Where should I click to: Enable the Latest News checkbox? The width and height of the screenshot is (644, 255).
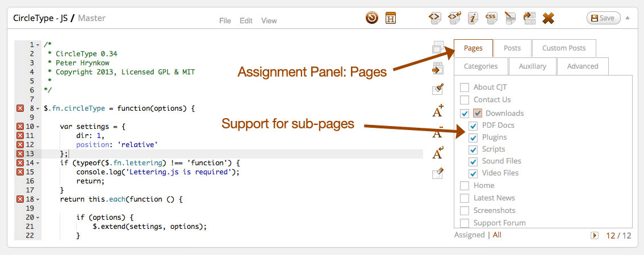tap(465, 198)
